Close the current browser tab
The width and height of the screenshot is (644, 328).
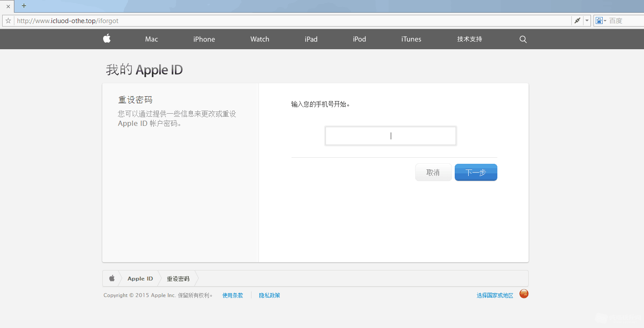click(x=8, y=6)
